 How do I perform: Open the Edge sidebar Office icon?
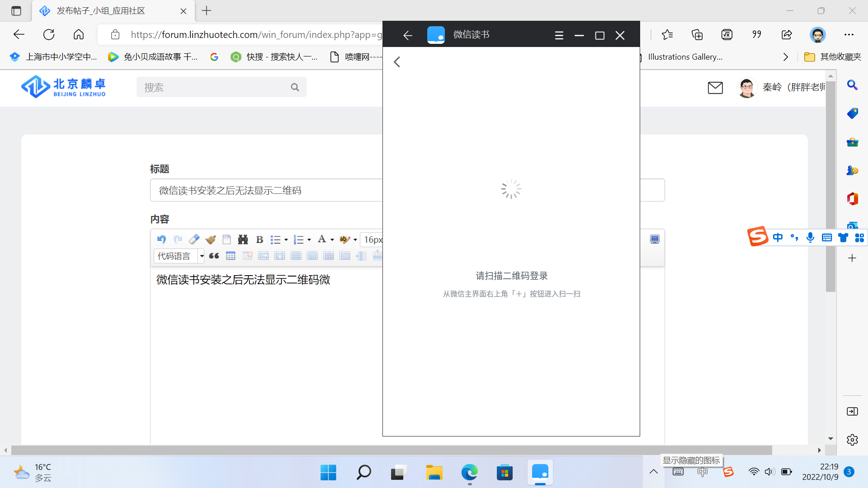(x=852, y=199)
